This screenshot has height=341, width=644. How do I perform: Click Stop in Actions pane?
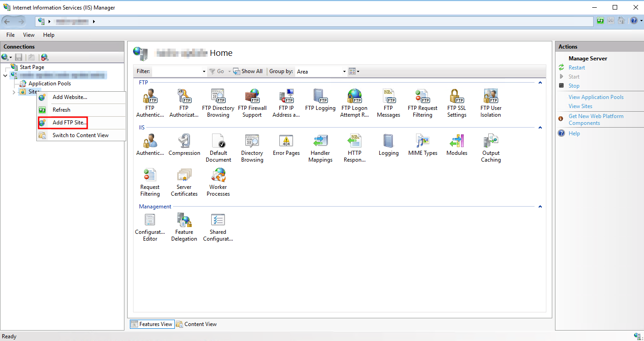click(574, 86)
